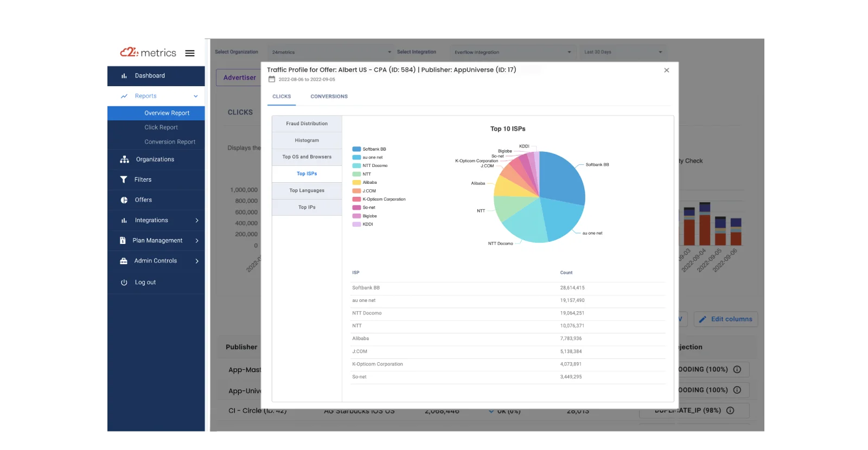Click the pencil icon in Edit columns
This screenshot has width=868, height=450.
click(703, 319)
